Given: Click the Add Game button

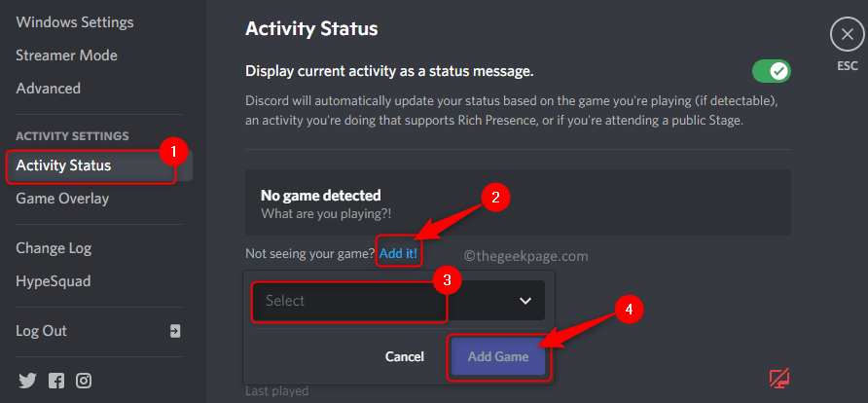Looking at the screenshot, I should tap(498, 356).
